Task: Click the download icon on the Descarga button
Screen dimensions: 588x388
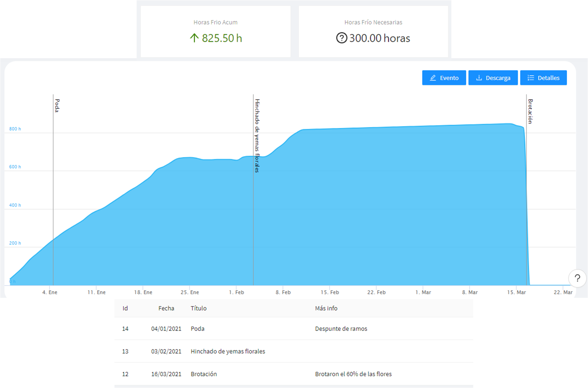Action: (x=479, y=78)
